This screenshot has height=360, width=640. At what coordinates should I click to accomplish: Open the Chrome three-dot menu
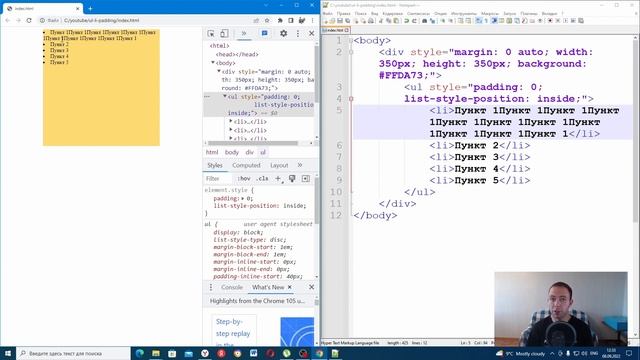coord(313,20)
